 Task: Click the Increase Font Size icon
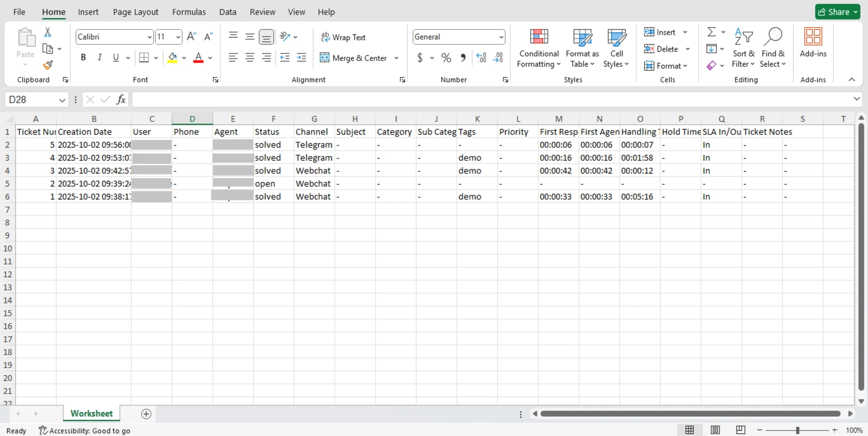pyautogui.click(x=192, y=37)
